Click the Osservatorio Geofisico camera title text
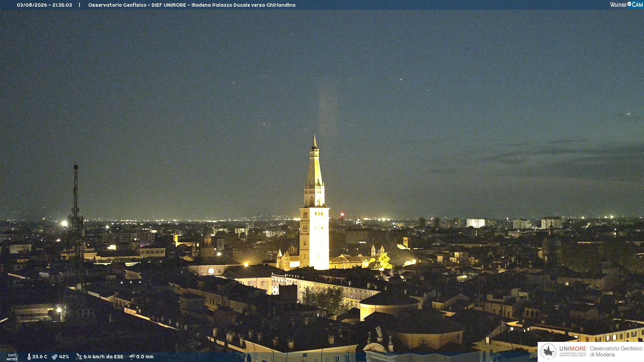The image size is (644, 362). (192, 5)
